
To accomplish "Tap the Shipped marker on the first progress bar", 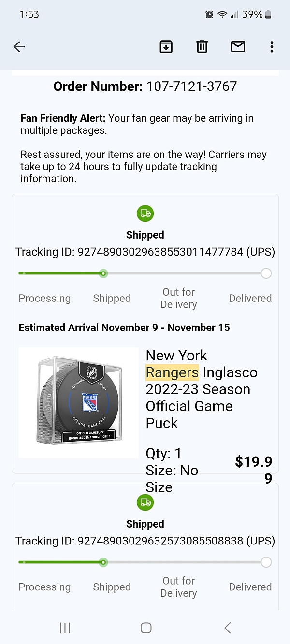I will pos(103,273).
